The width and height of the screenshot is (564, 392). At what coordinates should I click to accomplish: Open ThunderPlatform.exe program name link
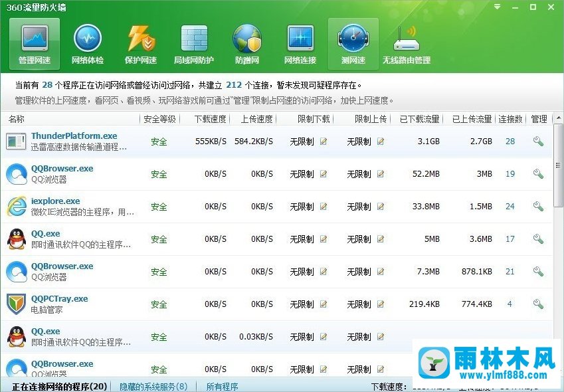(x=74, y=136)
